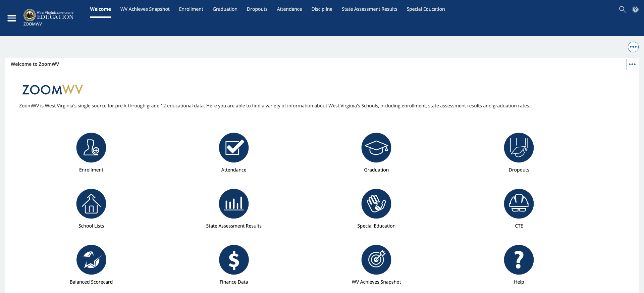Screen dimensions: 644x293
Task: Click the large ZOOMWV logo graphic
Action: (53, 90)
